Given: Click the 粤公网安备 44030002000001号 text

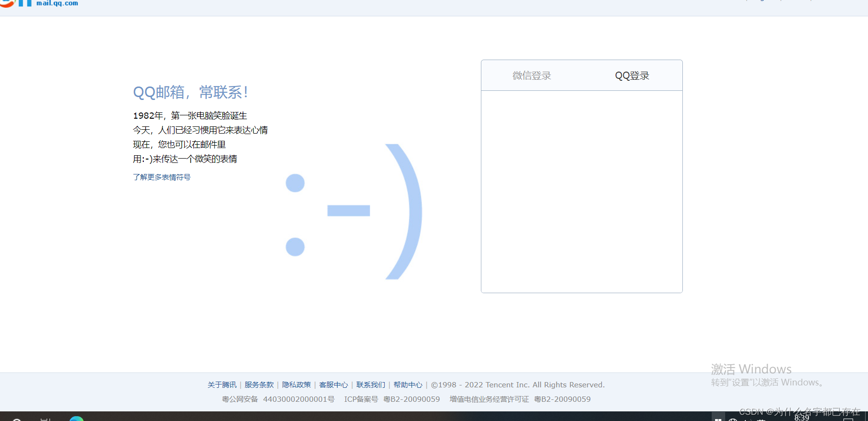Looking at the screenshot, I should (278, 399).
